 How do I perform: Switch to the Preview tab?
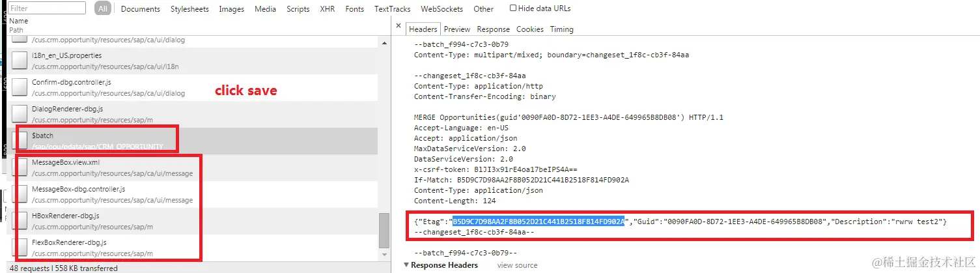tap(457, 29)
